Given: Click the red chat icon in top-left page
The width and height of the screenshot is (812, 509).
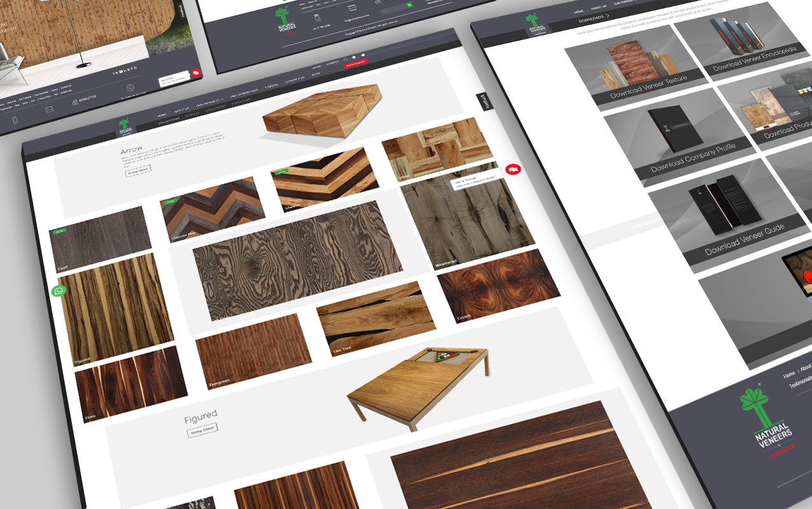Looking at the screenshot, I should tap(196, 73).
